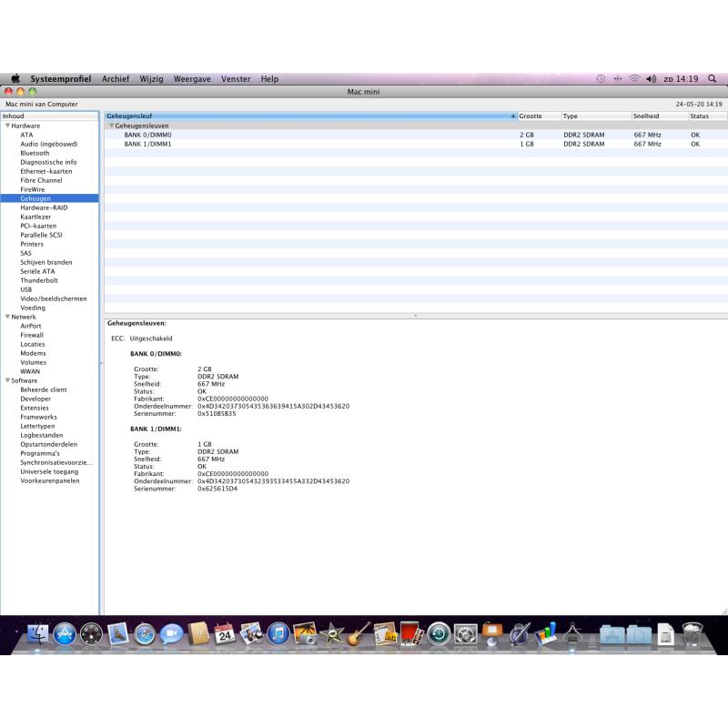Launch GarageBand guitar icon
This screenshot has height=728, width=728.
tap(359, 634)
